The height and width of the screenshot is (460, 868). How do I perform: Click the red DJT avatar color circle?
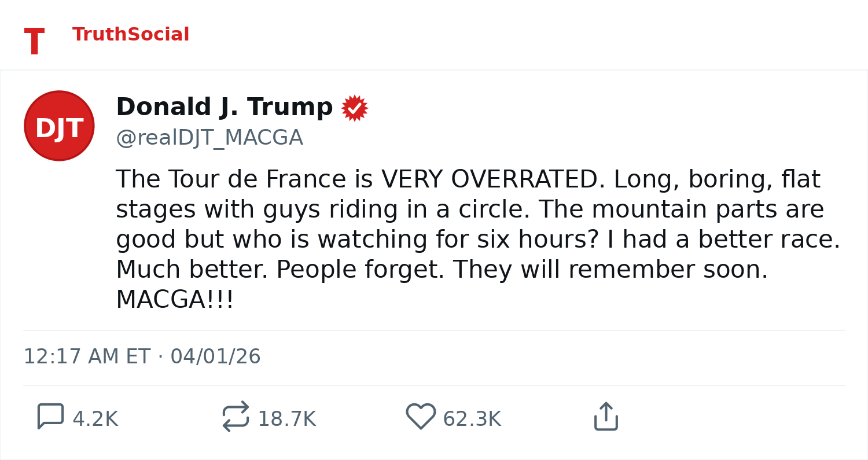point(58,125)
